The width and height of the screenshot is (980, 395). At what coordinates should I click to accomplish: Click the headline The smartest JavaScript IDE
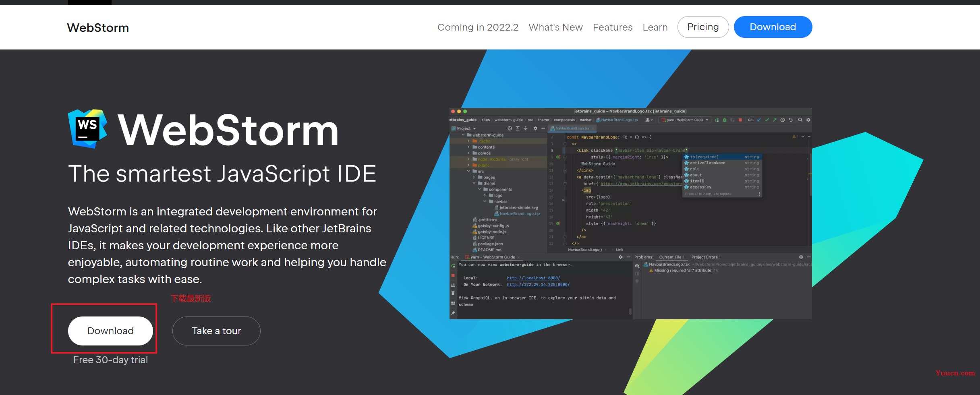tap(222, 174)
